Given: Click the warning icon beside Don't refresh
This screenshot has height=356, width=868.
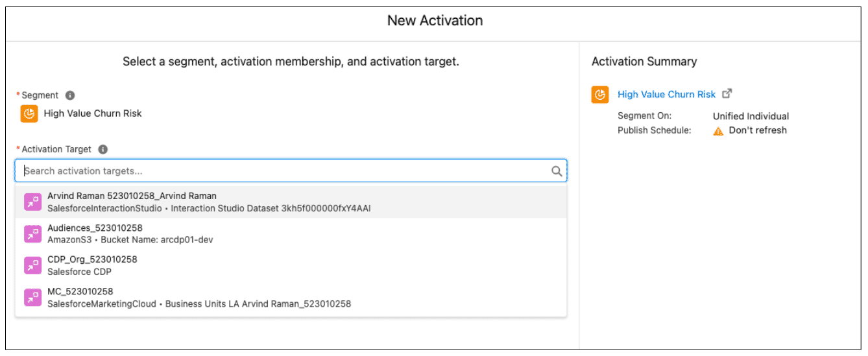Looking at the screenshot, I should 718,130.
